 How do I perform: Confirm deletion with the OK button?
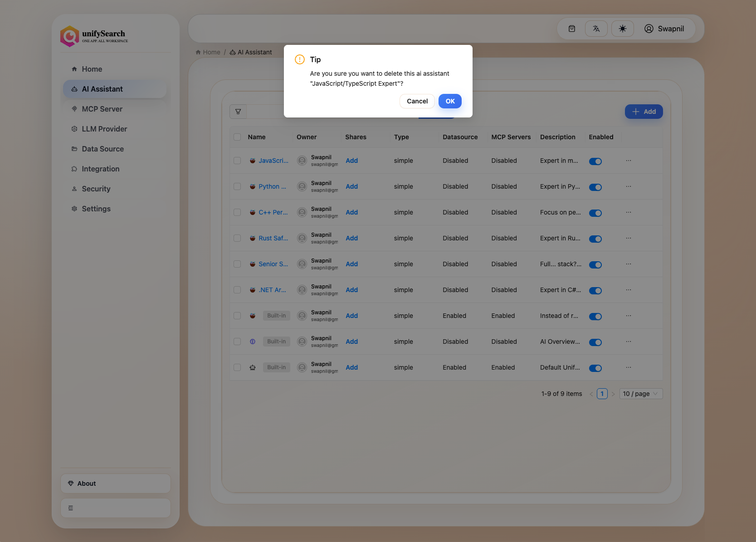450,101
